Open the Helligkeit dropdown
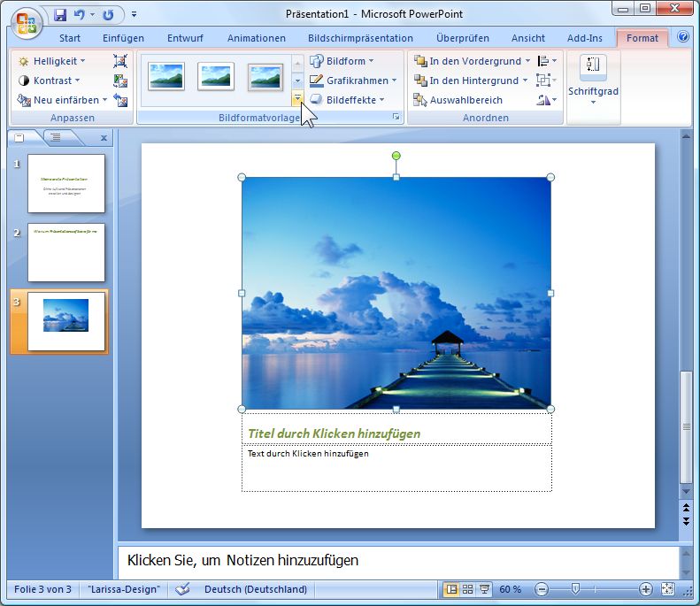700x606 pixels. click(x=51, y=61)
